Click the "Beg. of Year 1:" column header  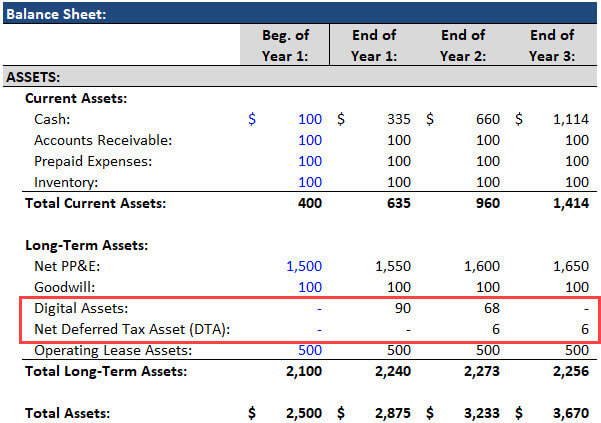pos(286,46)
